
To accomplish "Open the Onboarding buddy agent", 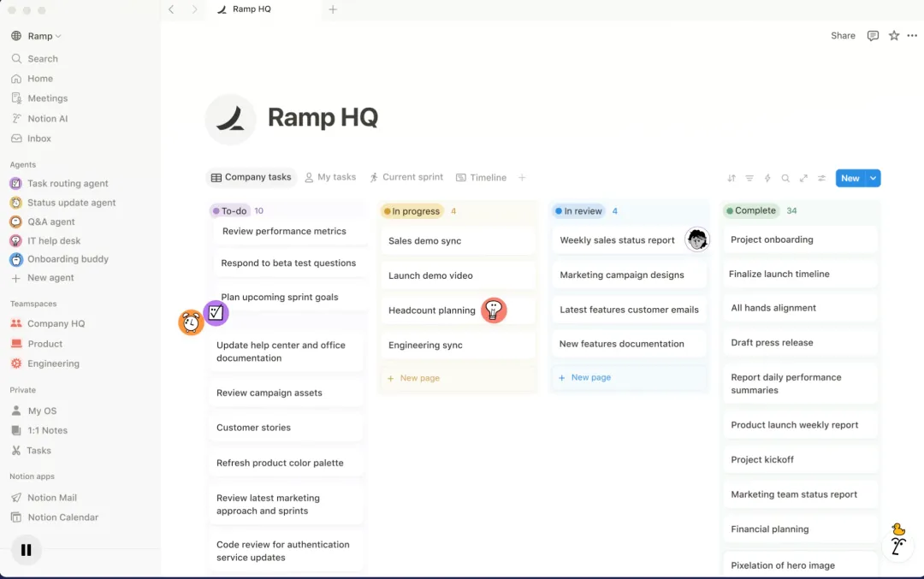I will click(60, 259).
